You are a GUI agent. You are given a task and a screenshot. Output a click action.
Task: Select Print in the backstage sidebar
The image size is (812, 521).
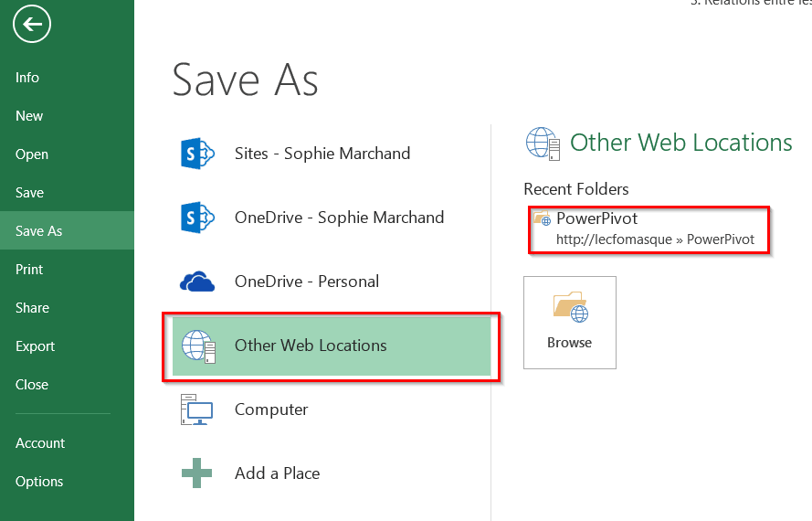coord(29,270)
